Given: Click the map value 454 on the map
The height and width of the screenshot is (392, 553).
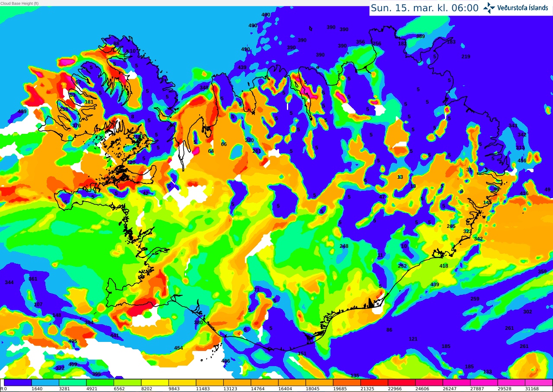Looking at the screenshot, I should pyautogui.click(x=178, y=348).
